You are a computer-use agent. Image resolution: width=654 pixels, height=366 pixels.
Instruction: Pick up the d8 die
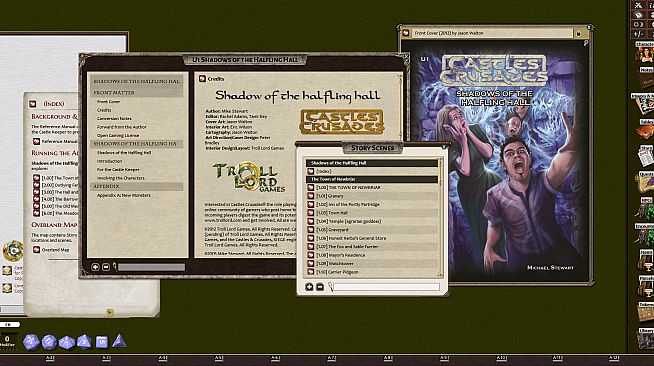click(x=84, y=342)
